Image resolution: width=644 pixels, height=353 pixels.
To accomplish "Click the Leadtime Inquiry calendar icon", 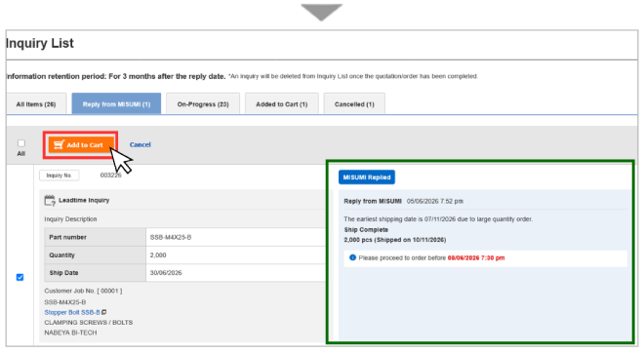I will [50, 200].
